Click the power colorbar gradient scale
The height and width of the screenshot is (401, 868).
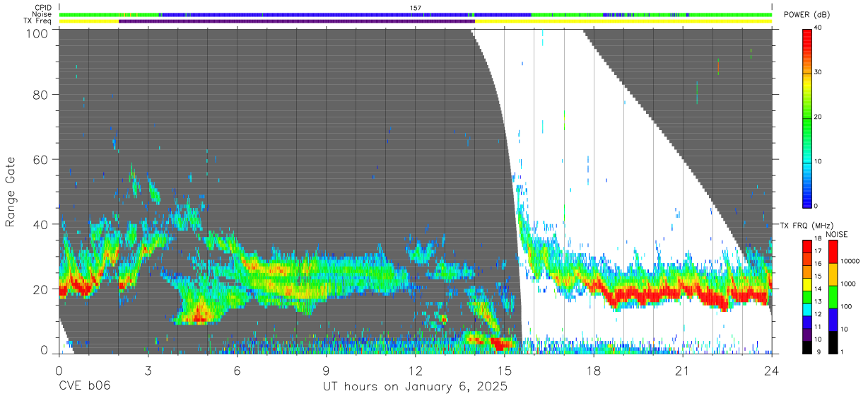[x=807, y=117]
